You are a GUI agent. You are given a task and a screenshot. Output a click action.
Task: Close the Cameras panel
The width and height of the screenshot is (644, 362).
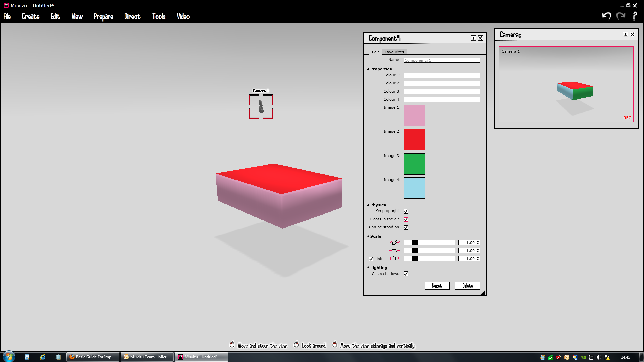pyautogui.click(x=632, y=34)
